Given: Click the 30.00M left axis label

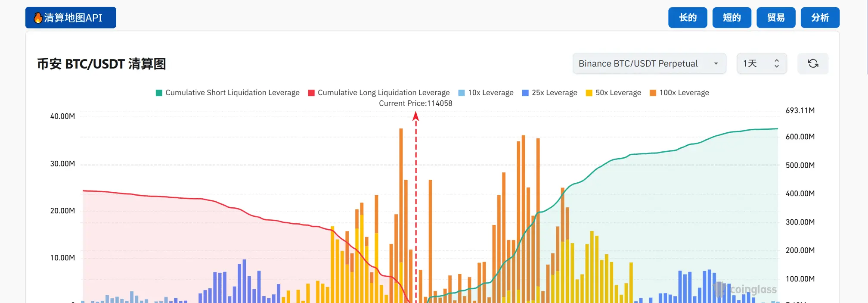Looking at the screenshot, I should [x=62, y=164].
